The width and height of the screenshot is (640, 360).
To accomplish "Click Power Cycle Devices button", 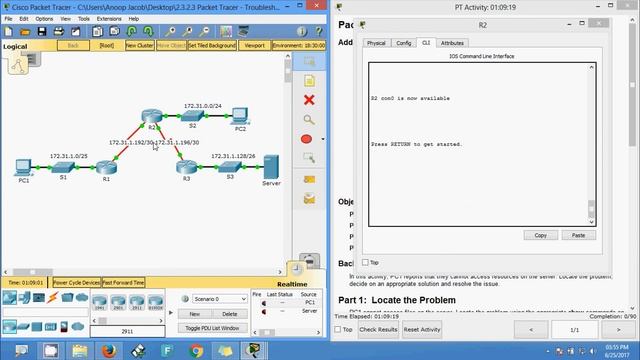I will 76,282.
